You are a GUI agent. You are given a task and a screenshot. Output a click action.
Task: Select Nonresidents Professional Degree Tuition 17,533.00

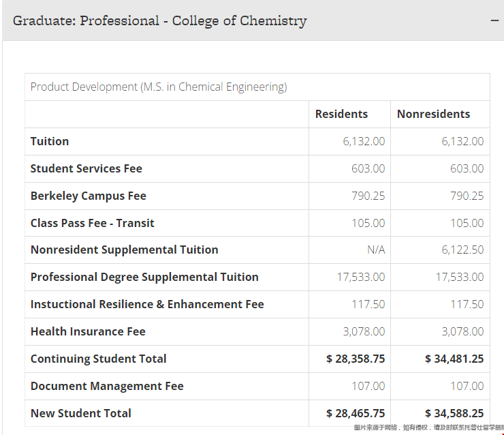coord(459,277)
